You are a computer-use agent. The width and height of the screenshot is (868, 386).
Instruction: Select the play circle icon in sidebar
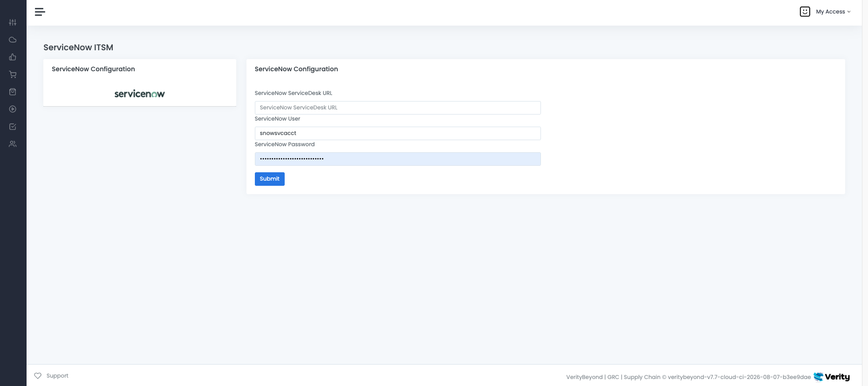pos(13,109)
